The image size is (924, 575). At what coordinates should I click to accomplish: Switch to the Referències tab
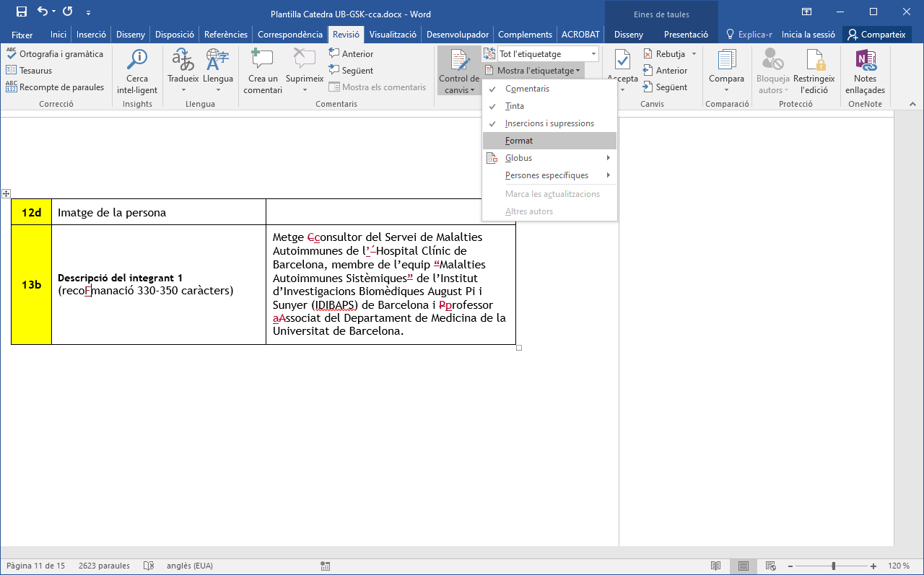pos(226,35)
